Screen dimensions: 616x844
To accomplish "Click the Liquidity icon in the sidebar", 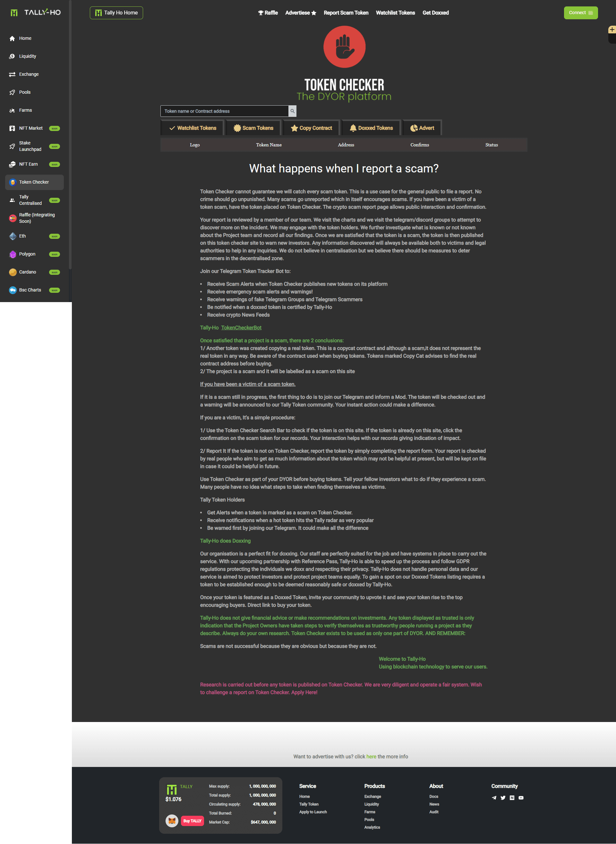I will coord(12,56).
